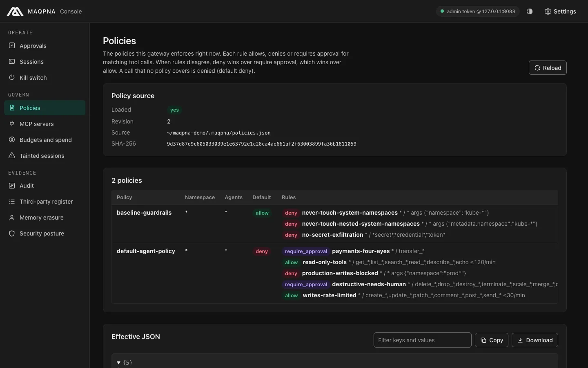Navigate to MCP servers
Screen dimensions: 588x368
(x=45, y=123)
